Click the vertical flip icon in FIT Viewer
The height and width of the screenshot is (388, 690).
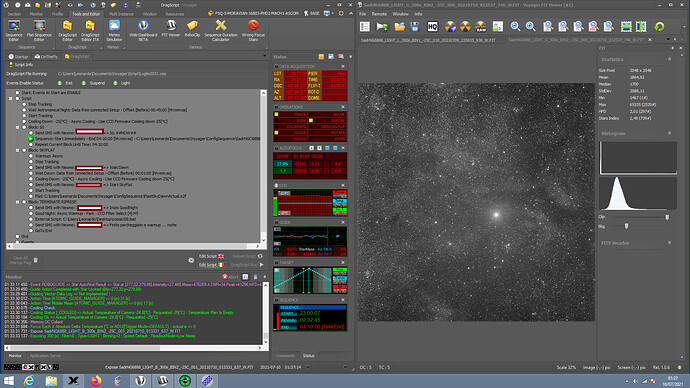(x=641, y=27)
